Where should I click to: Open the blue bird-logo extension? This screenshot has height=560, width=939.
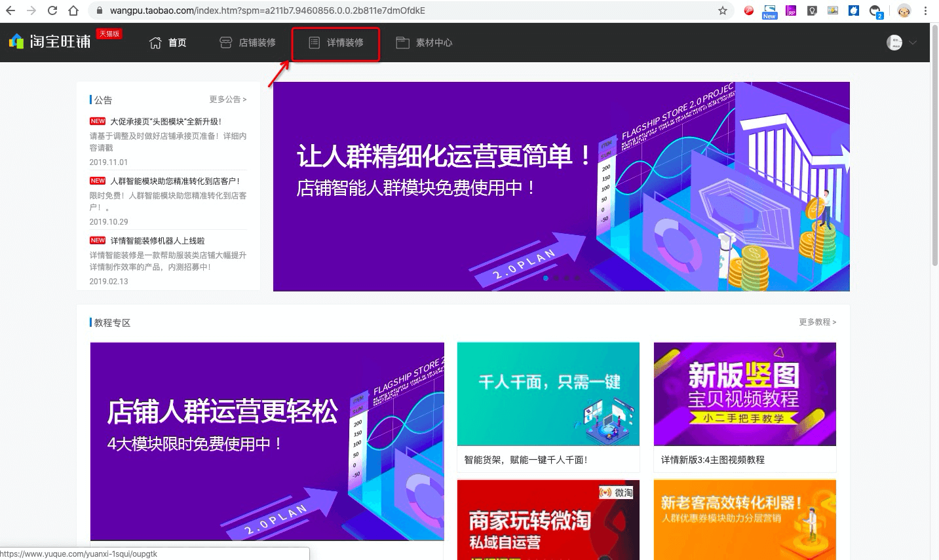point(854,10)
